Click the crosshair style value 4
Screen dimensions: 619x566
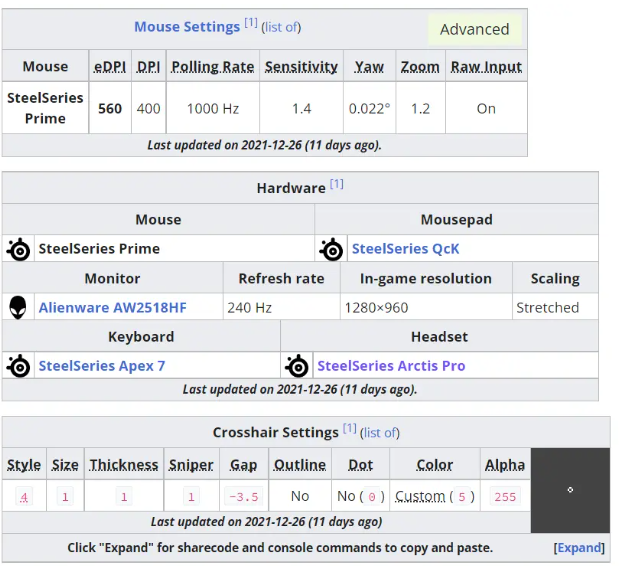click(24, 497)
